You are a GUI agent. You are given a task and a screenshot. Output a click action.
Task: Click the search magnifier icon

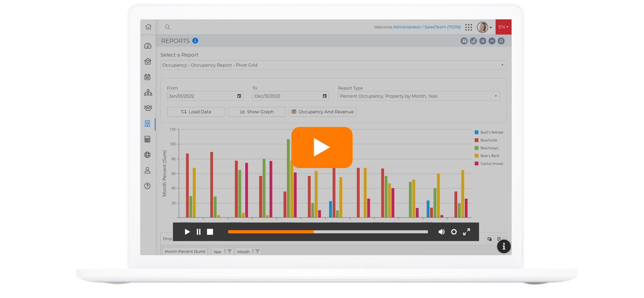pyautogui.click(x=167, y=27)
